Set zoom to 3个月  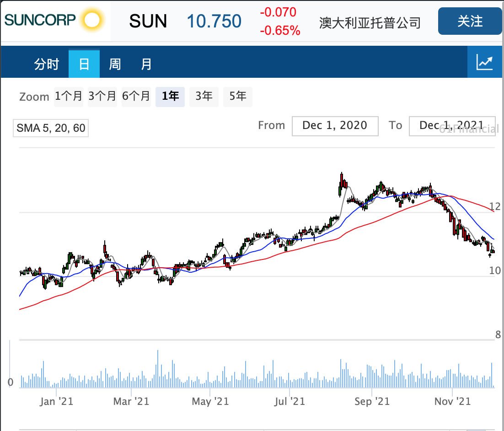[x=102, y=96]
